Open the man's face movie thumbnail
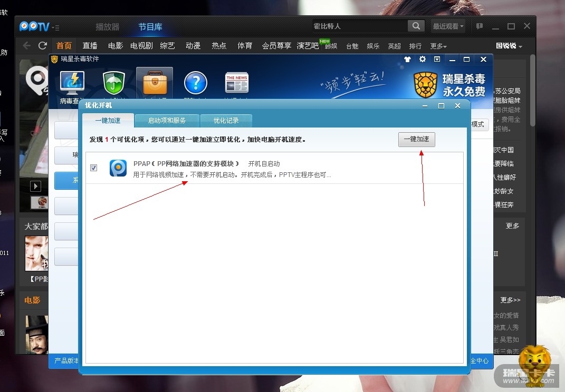Image resolution: width=565 pixels, height=392 pixels. (x=36, y=253)
